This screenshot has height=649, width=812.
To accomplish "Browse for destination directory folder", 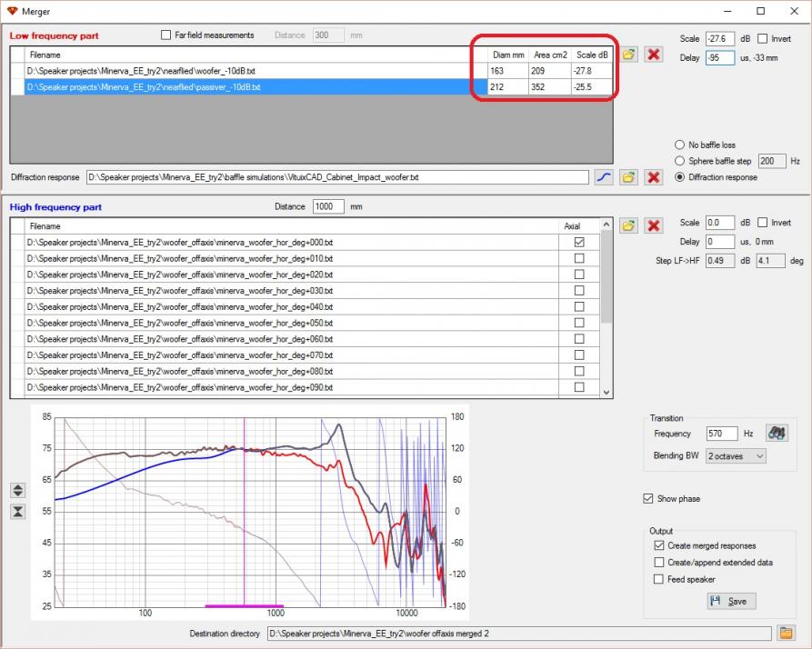I will click(787, 633).
